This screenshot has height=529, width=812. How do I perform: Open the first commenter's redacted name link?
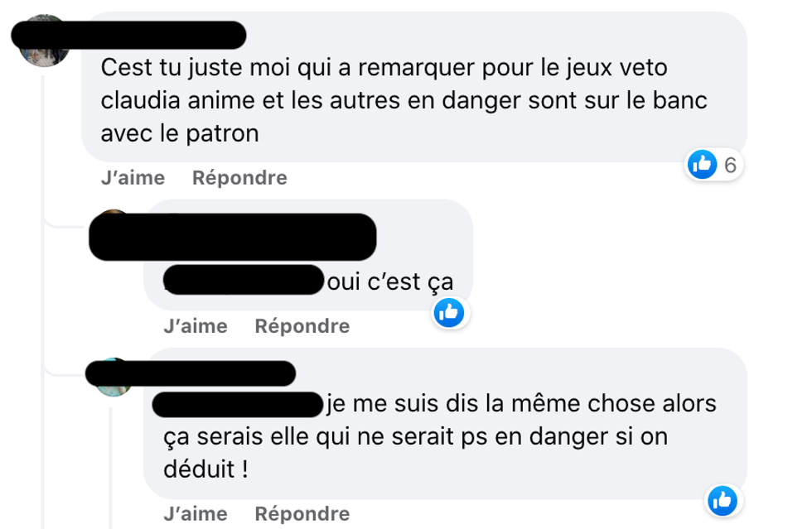[x=128, y=36]
